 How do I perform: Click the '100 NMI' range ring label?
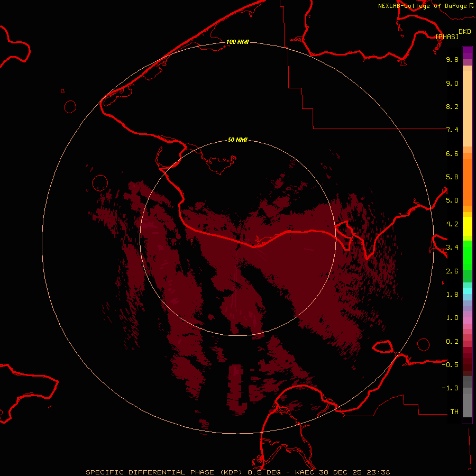pos(237,42)
